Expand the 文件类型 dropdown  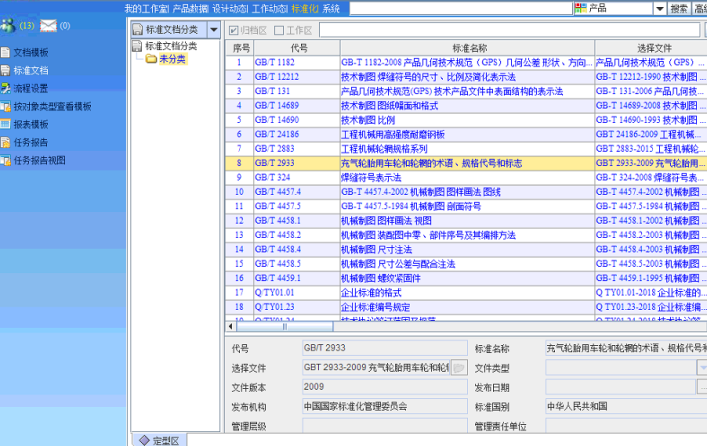coord(701,368)
